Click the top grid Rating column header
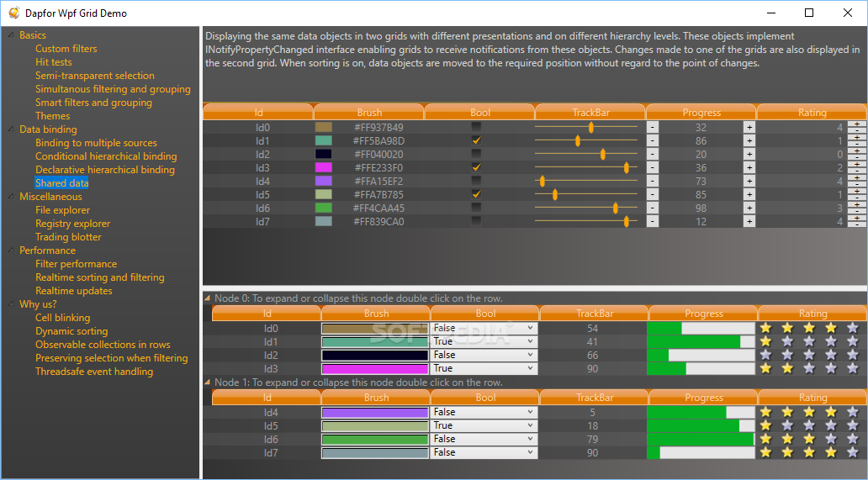868x480 pixels. 812,113
